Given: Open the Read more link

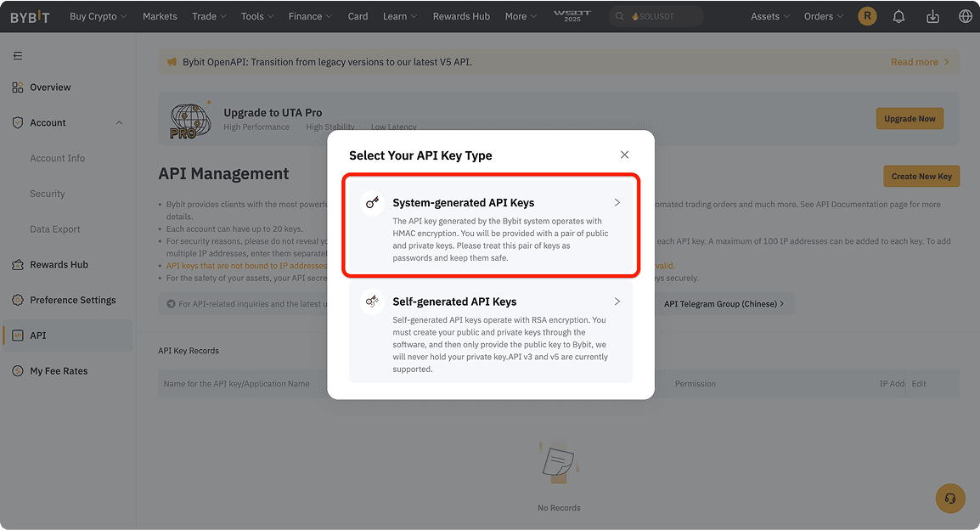Looking at the screenshot, I should point(915,61).
